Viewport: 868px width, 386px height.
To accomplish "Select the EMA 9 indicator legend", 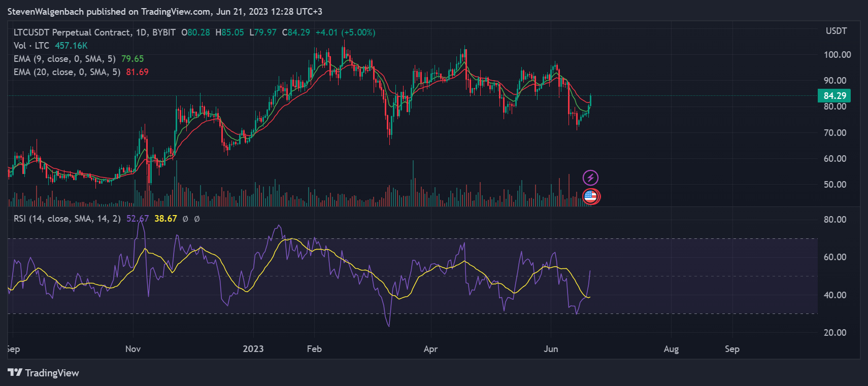I will 64,59.
